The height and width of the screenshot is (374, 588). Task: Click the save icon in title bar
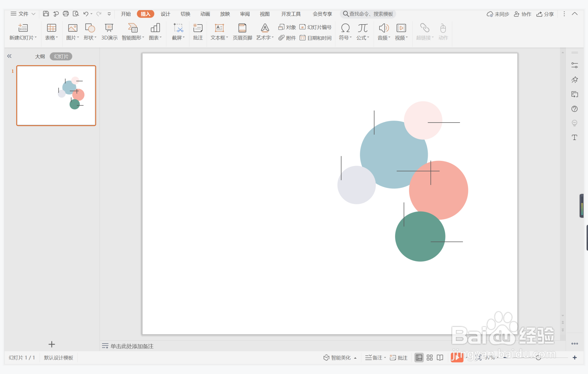[x=46, y=14]
